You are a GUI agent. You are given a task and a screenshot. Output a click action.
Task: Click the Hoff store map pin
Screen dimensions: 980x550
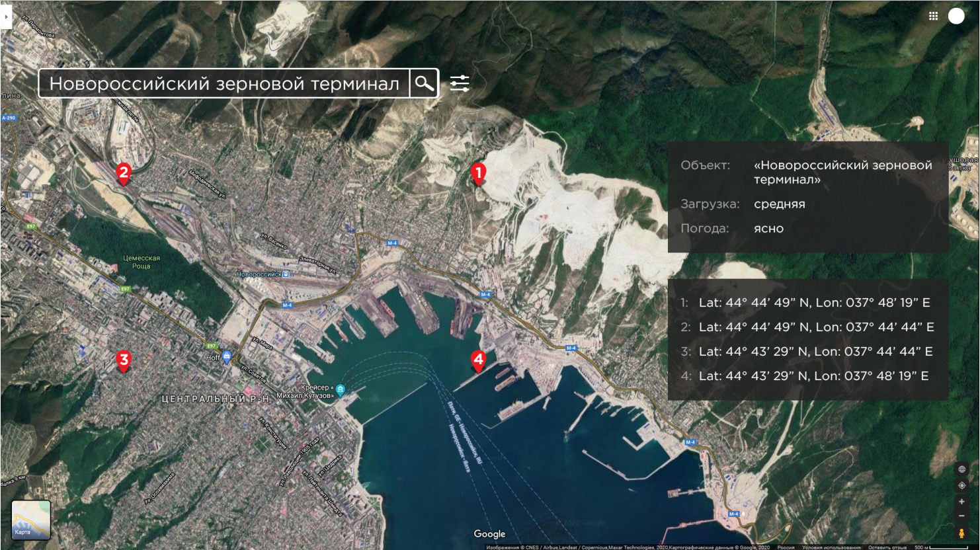[227, 357]
